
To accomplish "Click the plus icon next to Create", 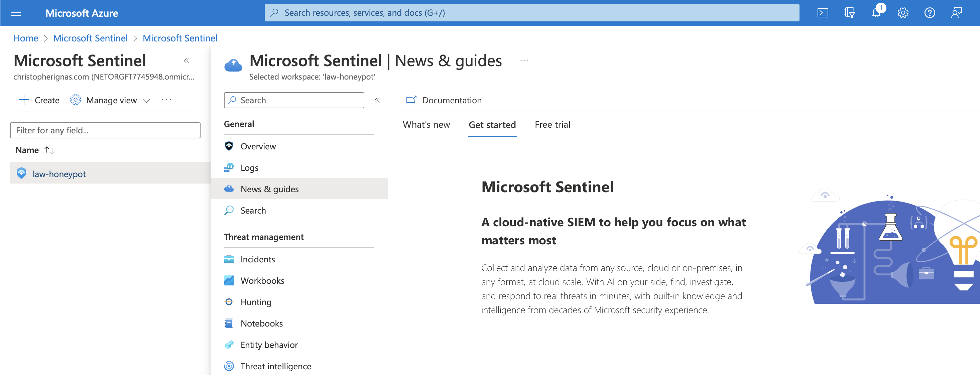I will 24,100.
